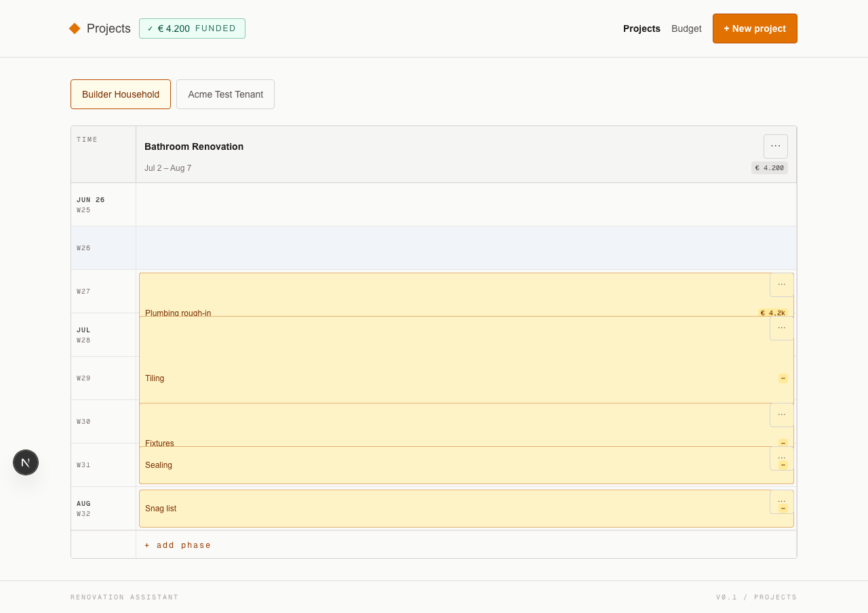Click the add phase link
Image resolution: width=868 pixels, height=613 pixels.
click(178, 545)
